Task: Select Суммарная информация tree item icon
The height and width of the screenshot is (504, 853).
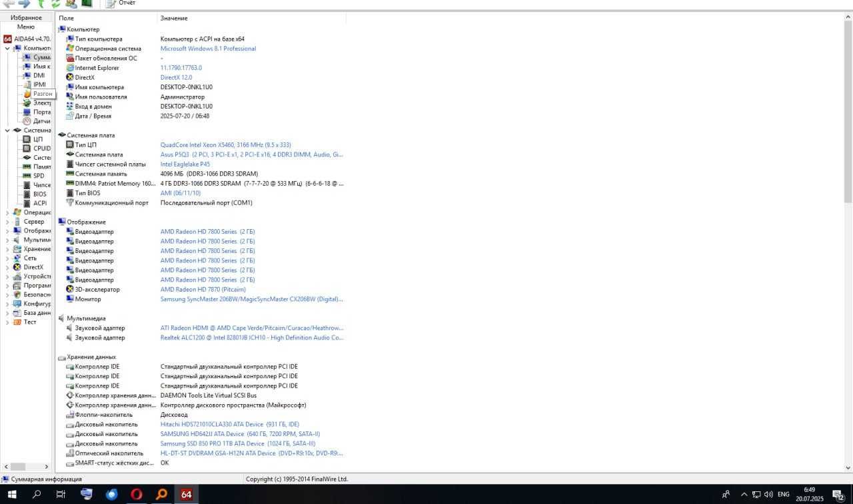Action: (27, 57)
